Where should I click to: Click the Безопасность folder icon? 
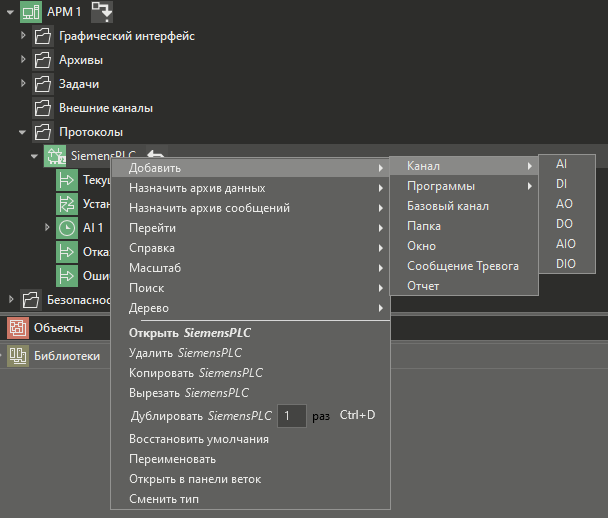31,300
